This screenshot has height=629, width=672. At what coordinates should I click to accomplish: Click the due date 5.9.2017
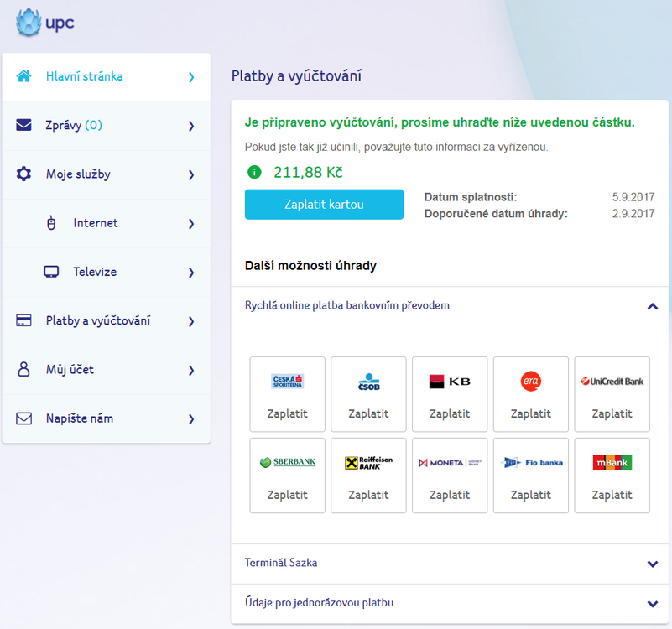[x=633, y=197]
